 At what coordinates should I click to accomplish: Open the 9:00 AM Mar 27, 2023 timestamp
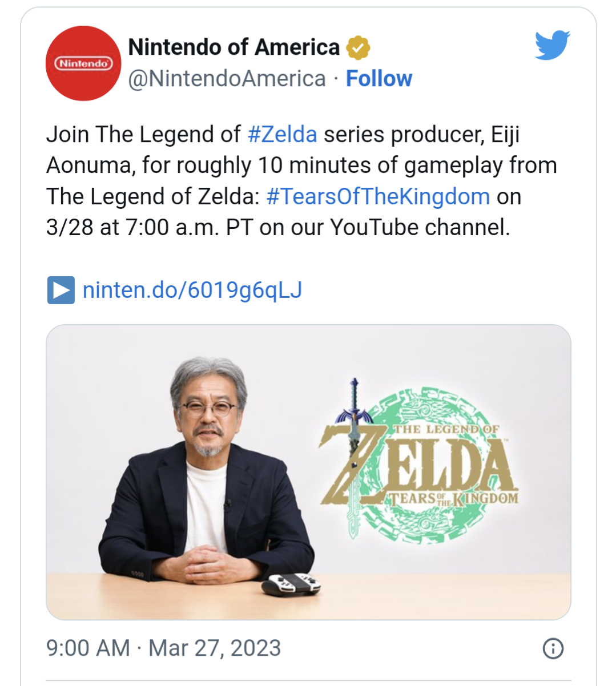(x=163, y=648)
